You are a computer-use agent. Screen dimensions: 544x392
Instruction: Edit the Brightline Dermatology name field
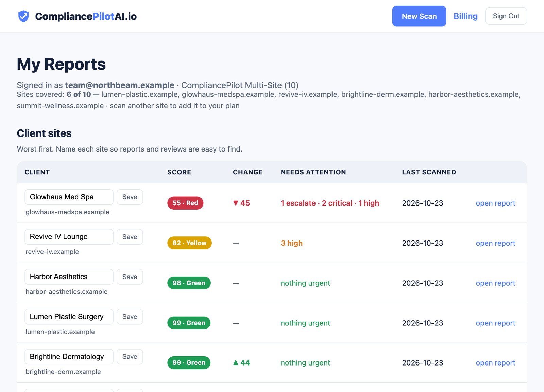69,357
